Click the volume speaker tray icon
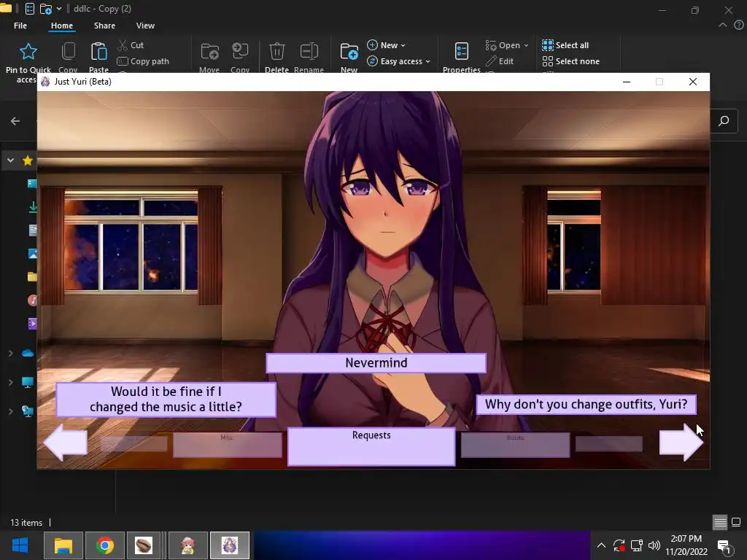The image size is (747, 560). coord(654,545)
